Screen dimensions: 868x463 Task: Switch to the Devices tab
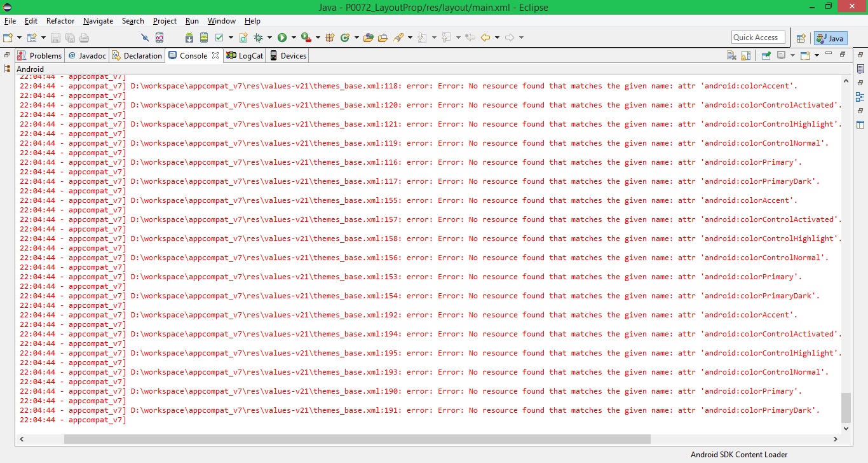[x=288, y=55]
